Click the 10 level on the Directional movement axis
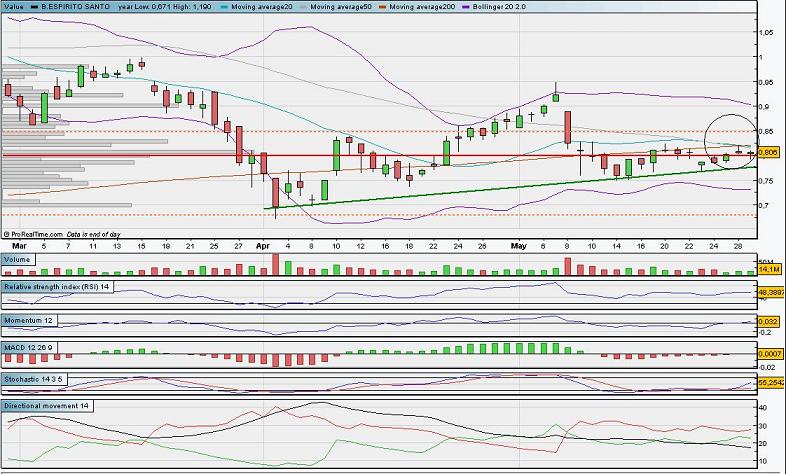 [762, 461]
